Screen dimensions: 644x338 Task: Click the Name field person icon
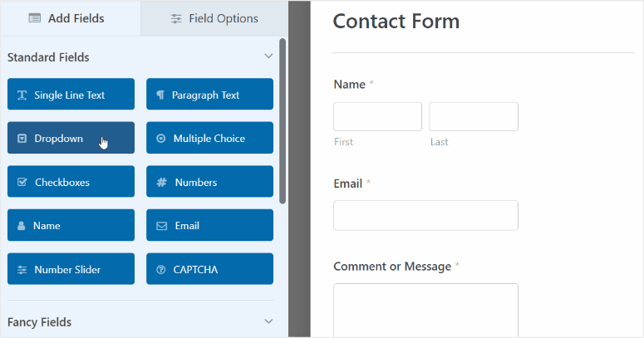[22, 226]
